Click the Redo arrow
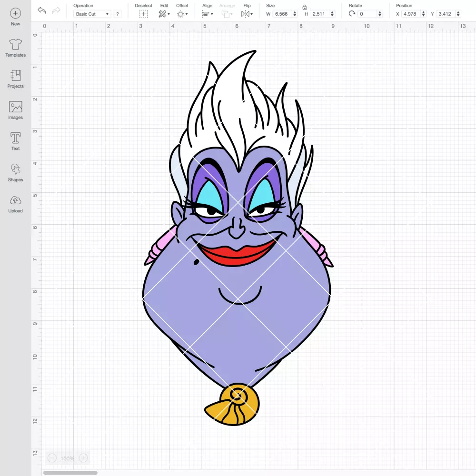This screenshot has width=476, height=476. click(56, 10)
